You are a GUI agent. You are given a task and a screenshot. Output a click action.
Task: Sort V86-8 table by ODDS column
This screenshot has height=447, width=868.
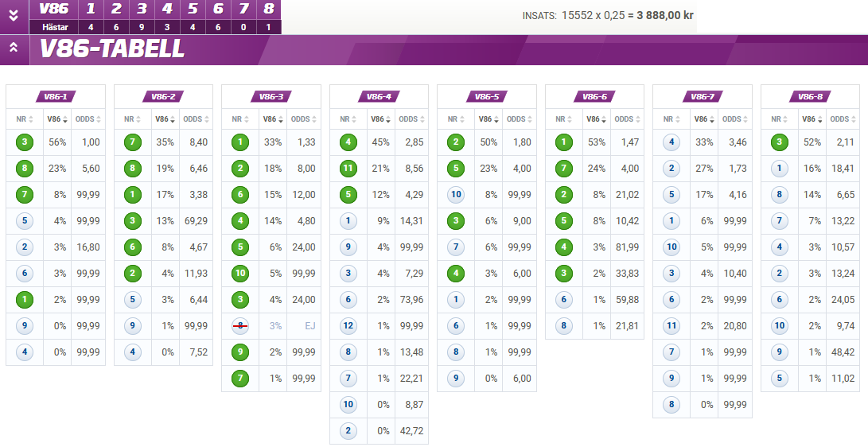pos(843,119)
